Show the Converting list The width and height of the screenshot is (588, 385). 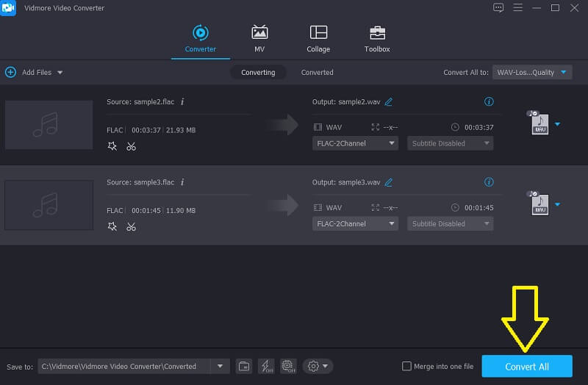pos(258,72)
